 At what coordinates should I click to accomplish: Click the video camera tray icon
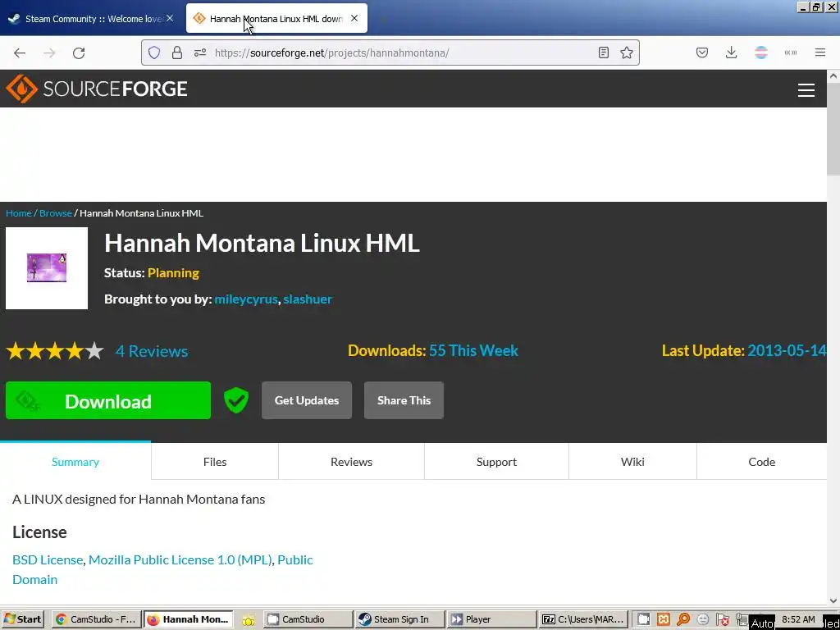643,620
